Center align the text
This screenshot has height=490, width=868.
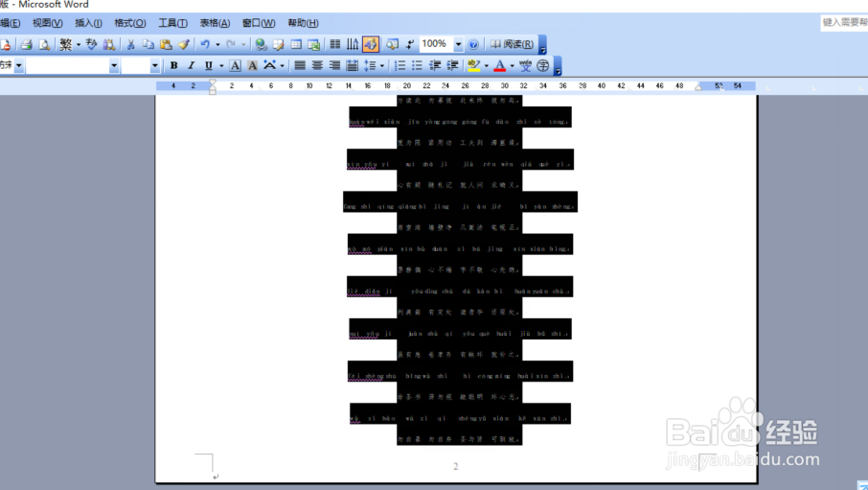(317, 65)
